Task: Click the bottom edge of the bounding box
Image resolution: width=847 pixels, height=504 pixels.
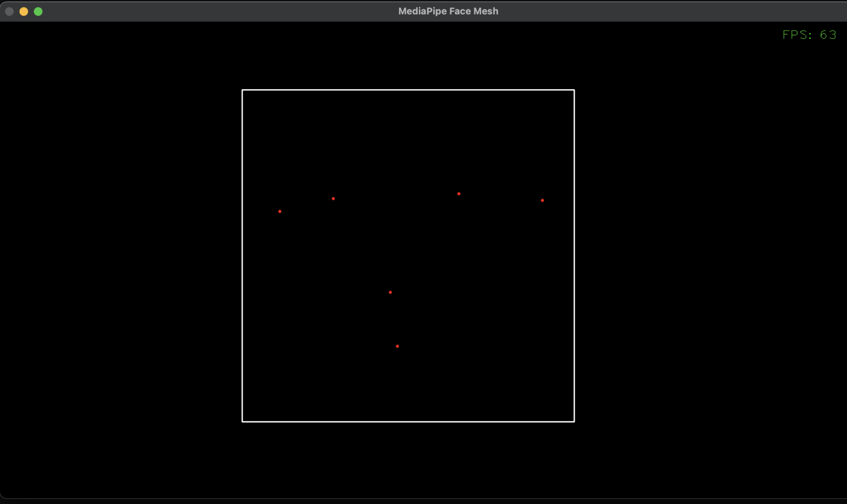Action: pyautogui.click(x=408, y=422)
